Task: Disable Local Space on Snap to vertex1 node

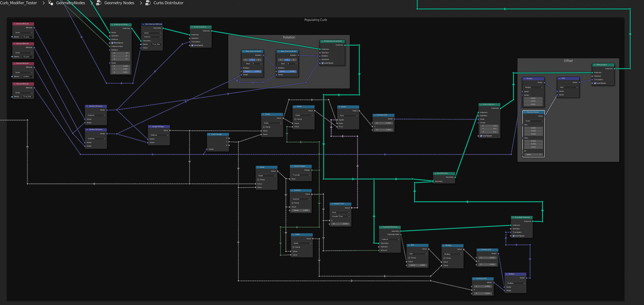Action: pyautogui.click(x=192, y=45)
